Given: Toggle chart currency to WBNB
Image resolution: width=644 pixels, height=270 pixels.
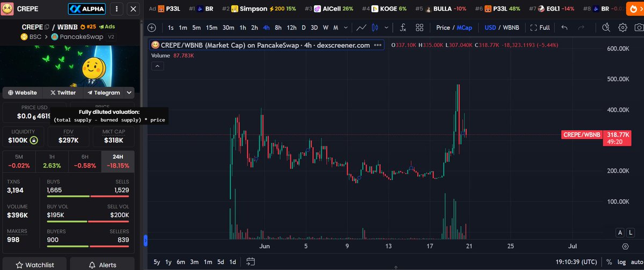Looking at the screenshot, I should pyautogui.click(x=511, y=27).
